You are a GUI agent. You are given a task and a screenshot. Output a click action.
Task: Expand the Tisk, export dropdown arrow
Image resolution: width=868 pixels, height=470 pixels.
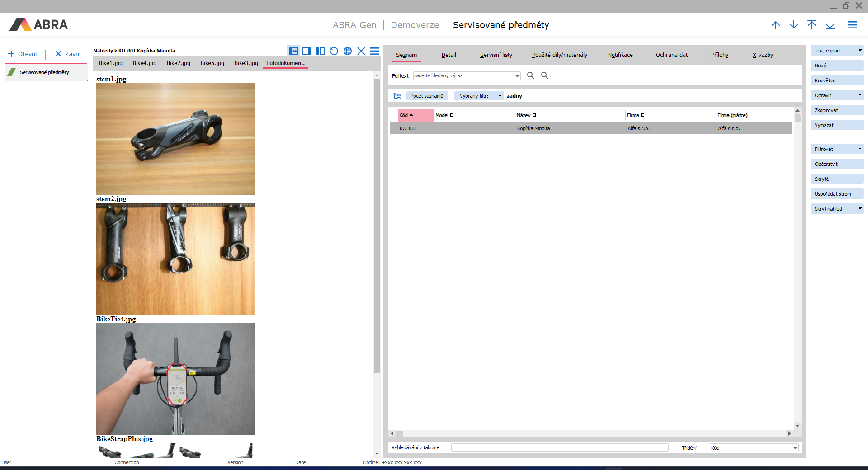pyautogui.click(x=860, y=51)
